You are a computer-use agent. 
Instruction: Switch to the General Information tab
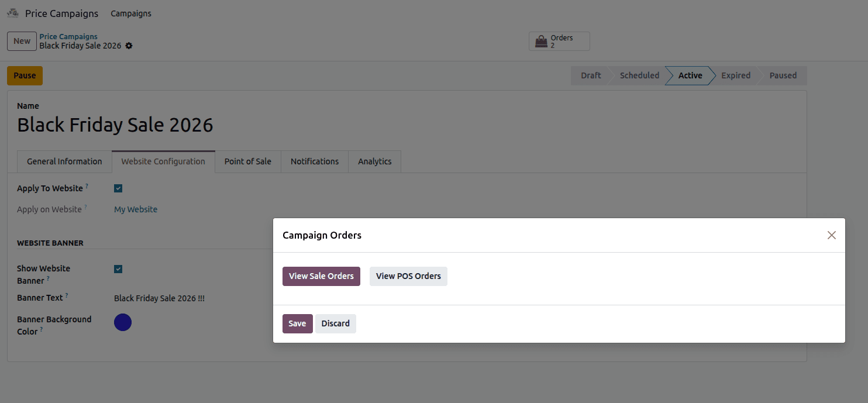click(64, 161)
